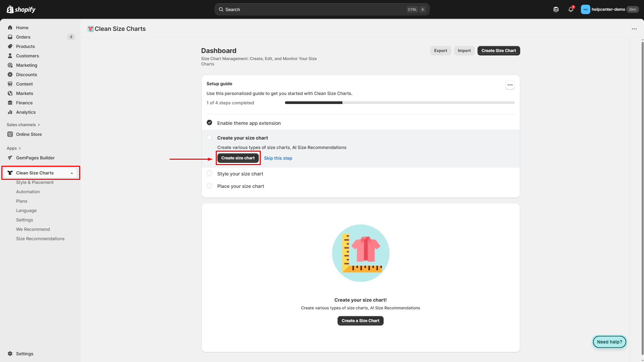
Task: Open the Setup guide options menu
Action: 510,85
